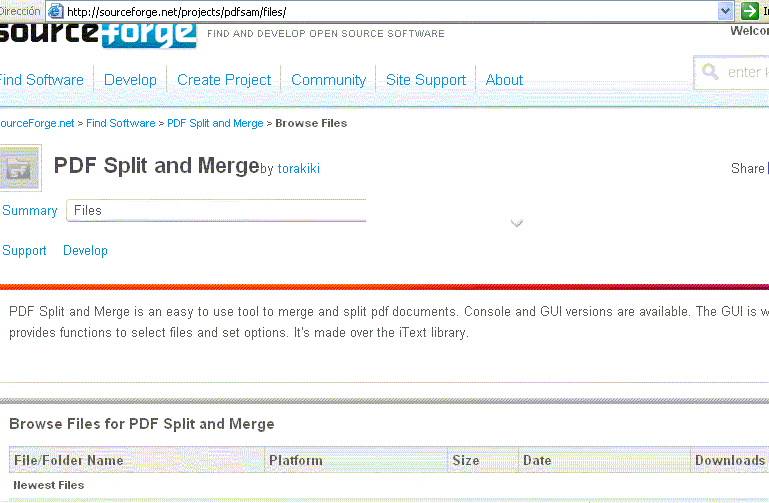Click the magnifier icon in search box
Screen dimensions: 769x503
[711, 72]
